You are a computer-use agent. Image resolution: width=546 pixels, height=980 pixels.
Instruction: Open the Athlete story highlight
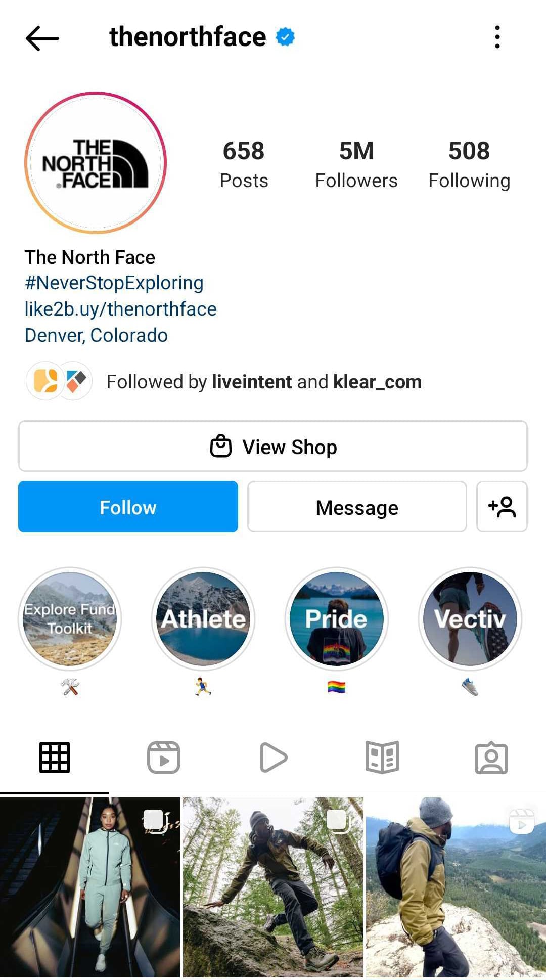(203, 619)
